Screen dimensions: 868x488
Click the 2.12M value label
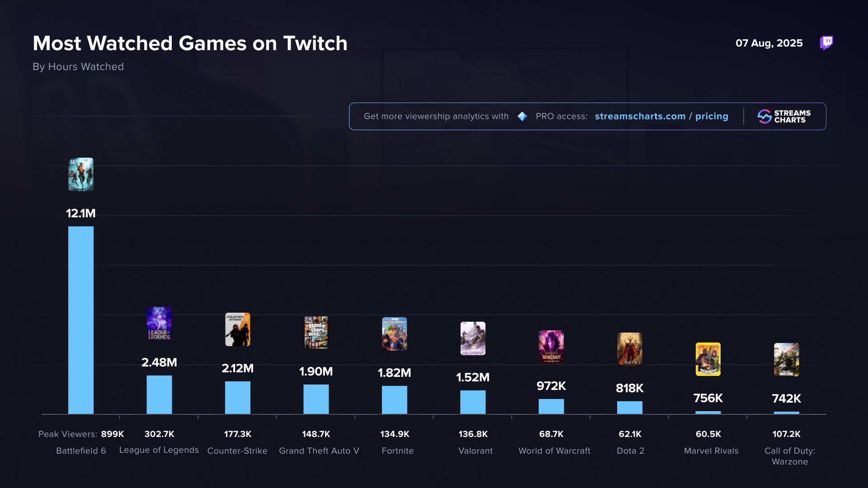(x=238, y=368)
